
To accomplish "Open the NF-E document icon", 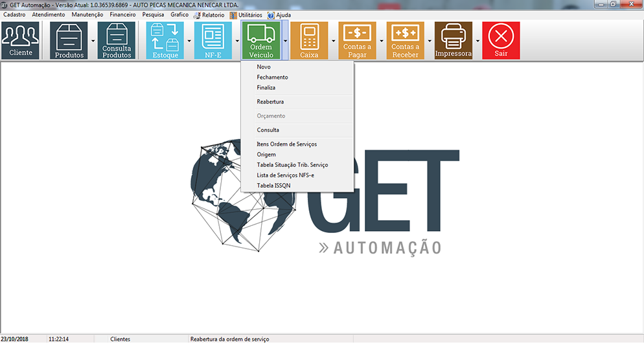I will coord(213,40).
